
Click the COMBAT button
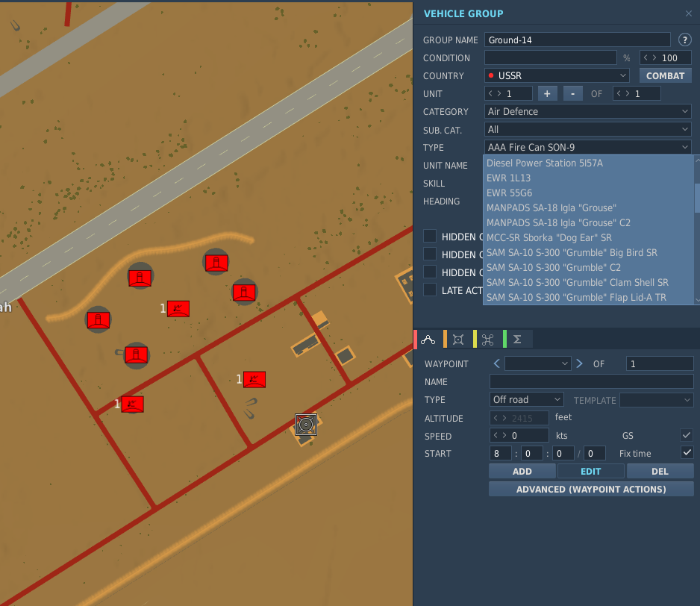pyautogui.click(x=665, y=75)
